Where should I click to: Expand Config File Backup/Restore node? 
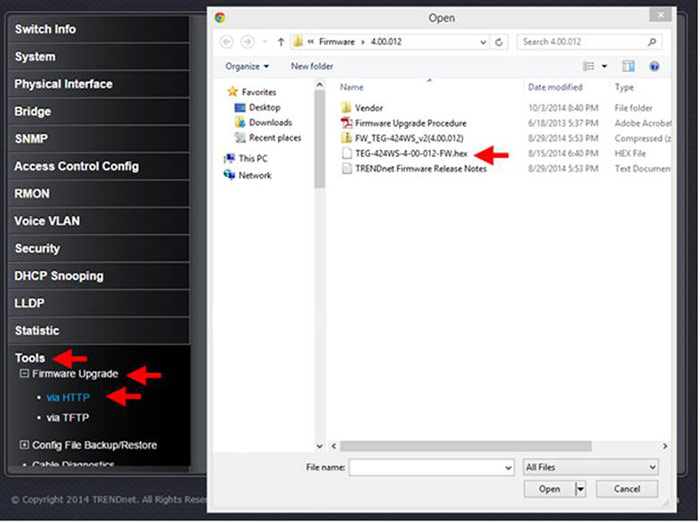tap(25, 445)
